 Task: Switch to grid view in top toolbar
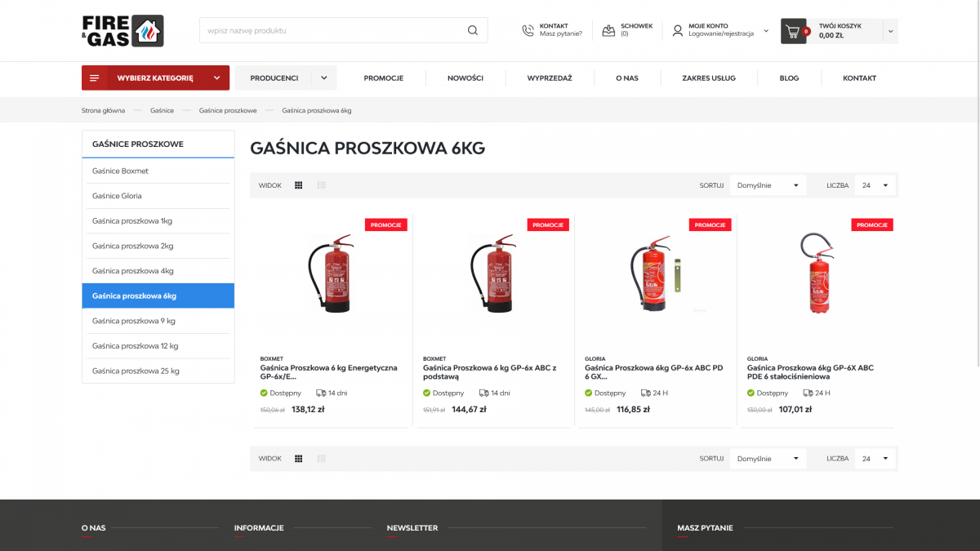299,185
